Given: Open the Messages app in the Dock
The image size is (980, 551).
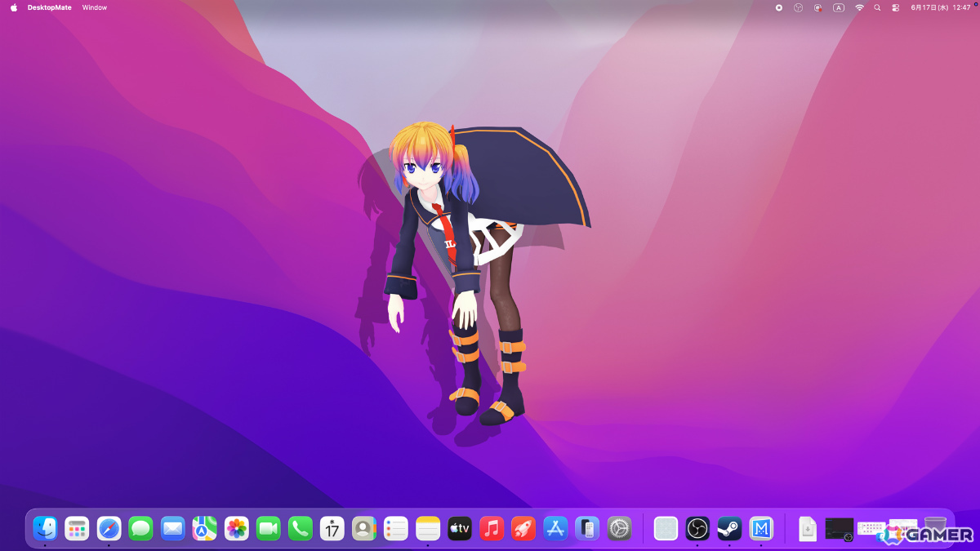Looking at the screenshot, I should 140,529.
